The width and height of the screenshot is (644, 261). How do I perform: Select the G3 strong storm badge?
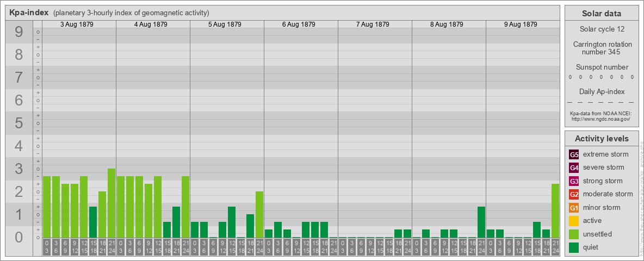point(574,181)
